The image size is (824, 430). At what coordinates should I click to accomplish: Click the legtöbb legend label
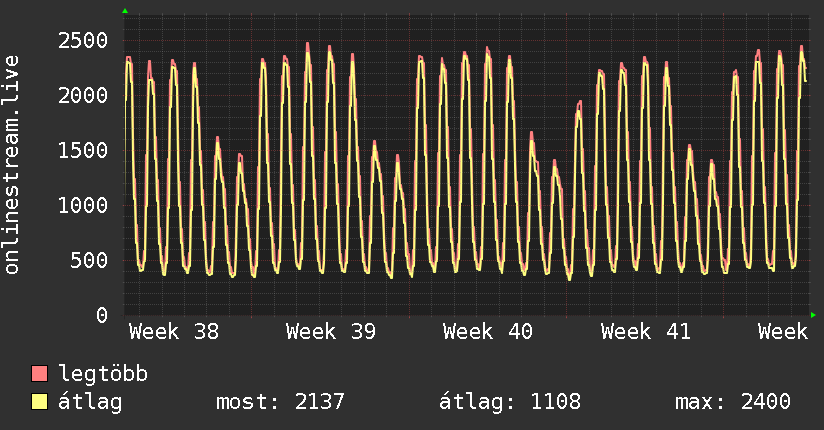point(103,374)
